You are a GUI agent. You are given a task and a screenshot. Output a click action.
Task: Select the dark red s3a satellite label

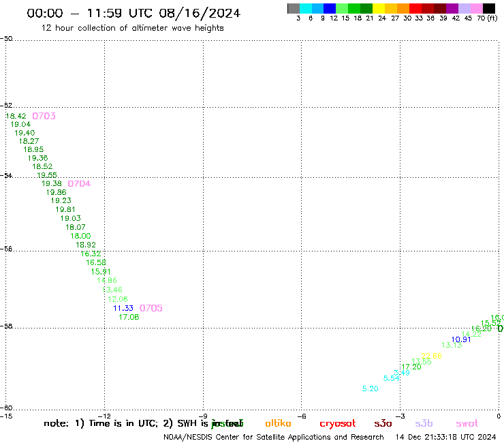383,423
